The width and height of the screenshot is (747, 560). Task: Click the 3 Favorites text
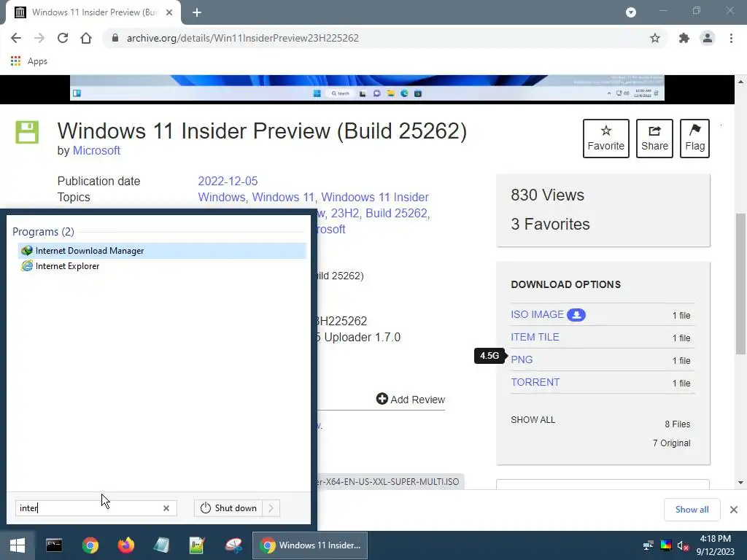click(x=550, y=224)
